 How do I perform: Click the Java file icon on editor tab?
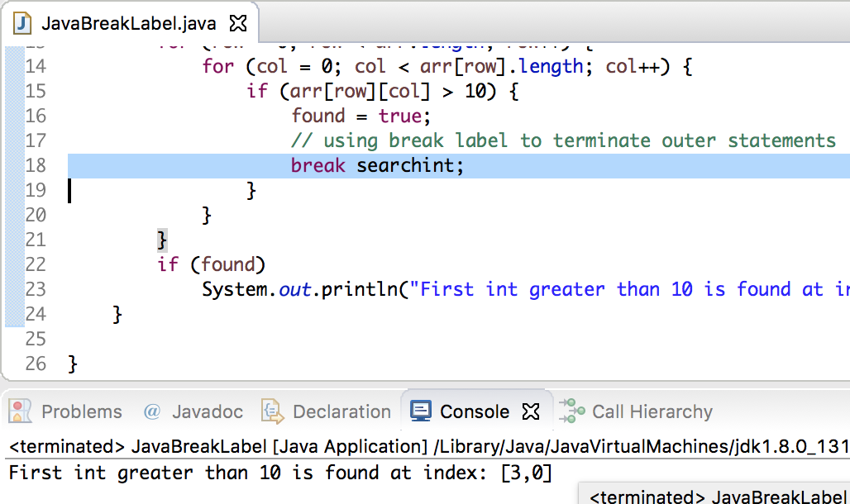[23, 23]
